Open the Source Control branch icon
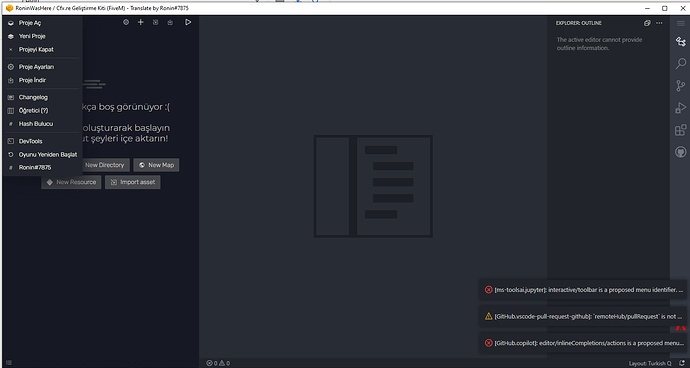Screen dimensions: 690x368 [680, 85]
